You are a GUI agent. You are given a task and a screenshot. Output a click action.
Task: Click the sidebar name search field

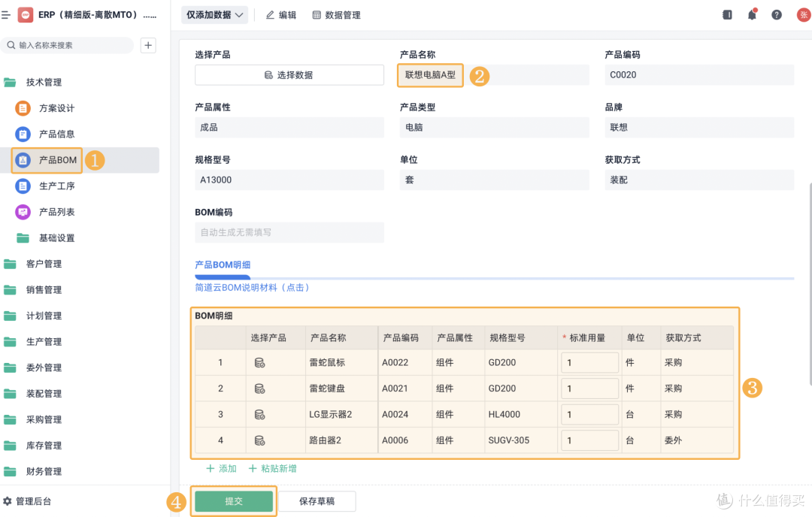[x=68, y=45]
